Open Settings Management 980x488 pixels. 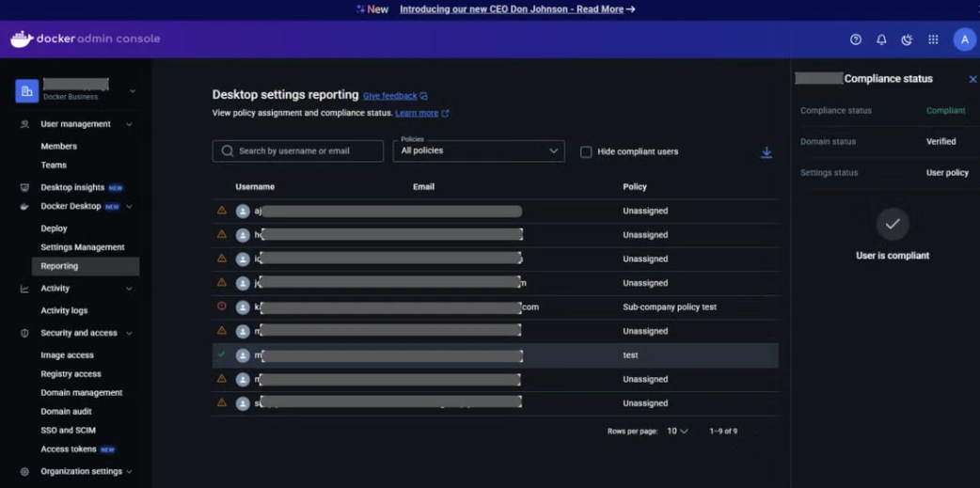[83, 247]
